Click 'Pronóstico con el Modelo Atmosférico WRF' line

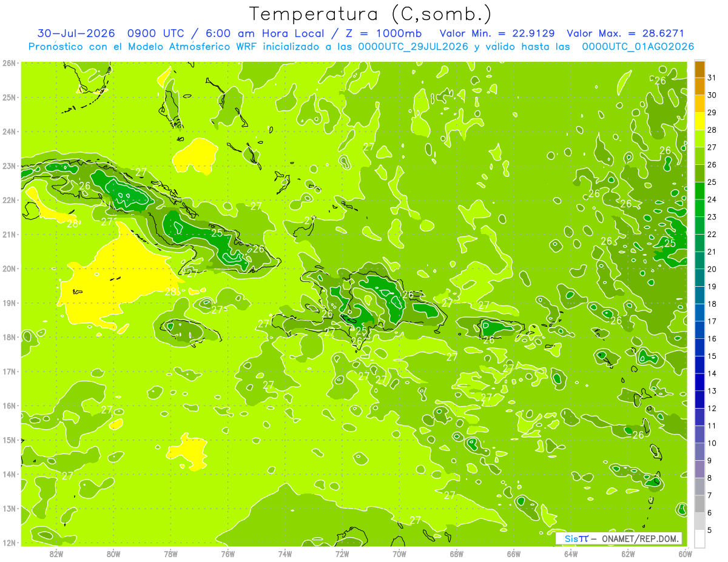tap(361, 46)
